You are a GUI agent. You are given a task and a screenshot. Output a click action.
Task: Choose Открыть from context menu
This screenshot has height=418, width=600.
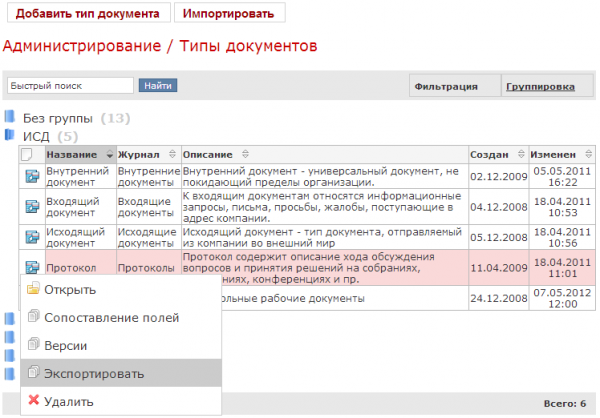pyautogui.click(x=121, y=289)
